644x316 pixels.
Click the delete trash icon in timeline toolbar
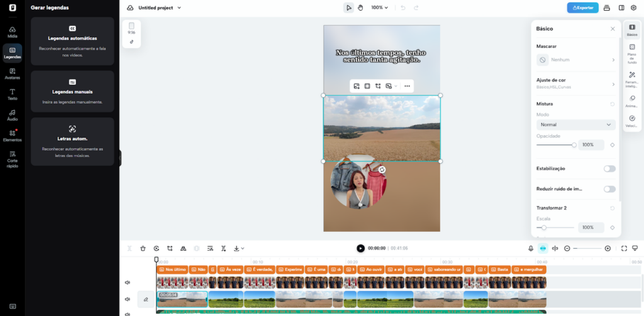(143, 249)
